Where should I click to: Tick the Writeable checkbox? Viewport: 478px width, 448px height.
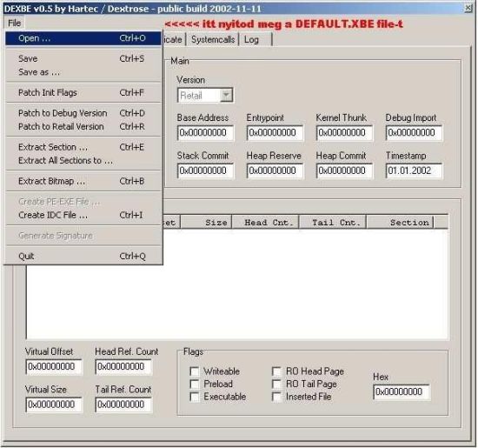[194, 371]
